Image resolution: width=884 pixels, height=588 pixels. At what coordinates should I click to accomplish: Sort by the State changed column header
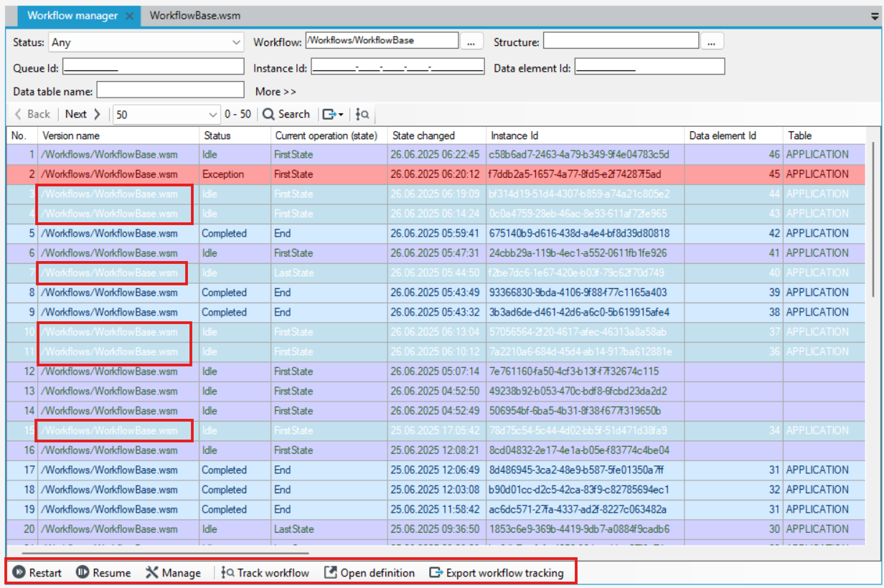click(437, 136)
